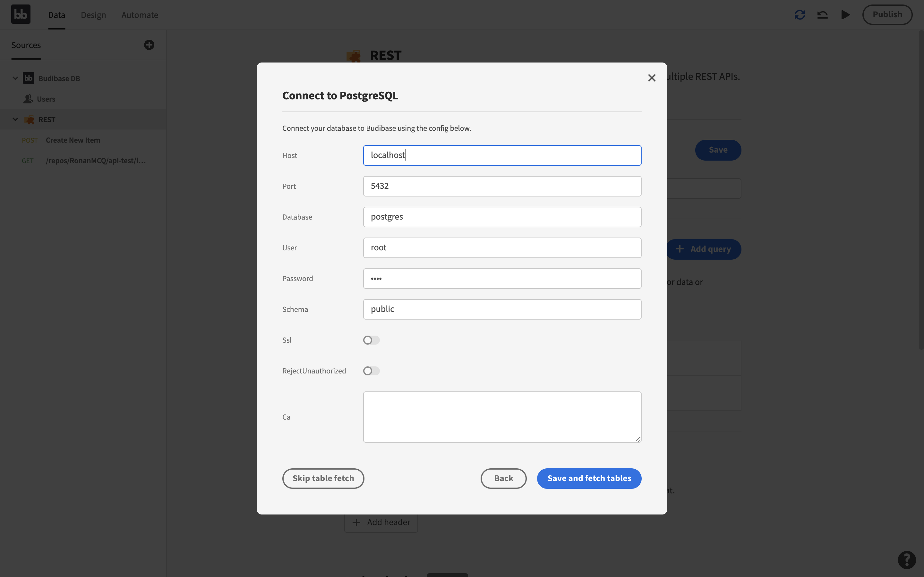Switch to the Design tab
This screenshot has width=924, height=577.
pyautogui.click(x=93, y=15)
